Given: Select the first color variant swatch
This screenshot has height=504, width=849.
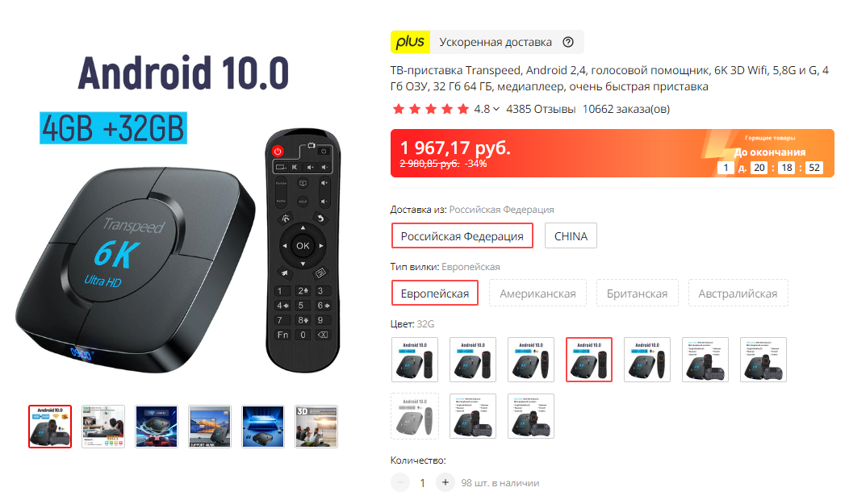Looking at the screenshot, I should tap(415, 360).
